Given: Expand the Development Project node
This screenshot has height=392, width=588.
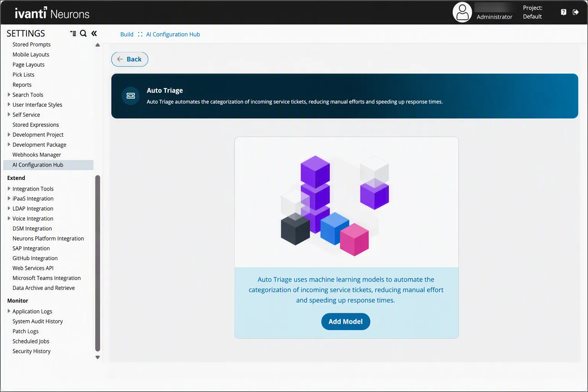Looking at the screenshot, I should coord(9,134).
